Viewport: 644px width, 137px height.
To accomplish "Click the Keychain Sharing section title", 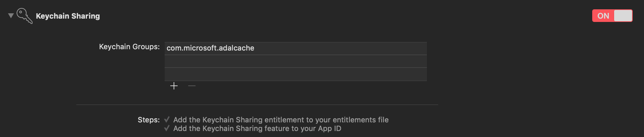I will point(68,16).
